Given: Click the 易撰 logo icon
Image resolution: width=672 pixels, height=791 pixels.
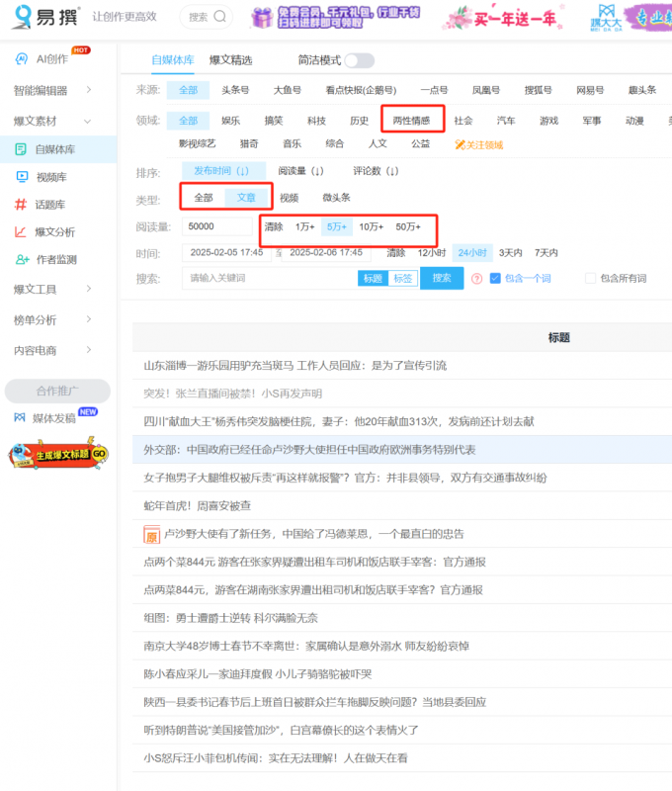Looking at the screenshot, I should tap(21, 17).
